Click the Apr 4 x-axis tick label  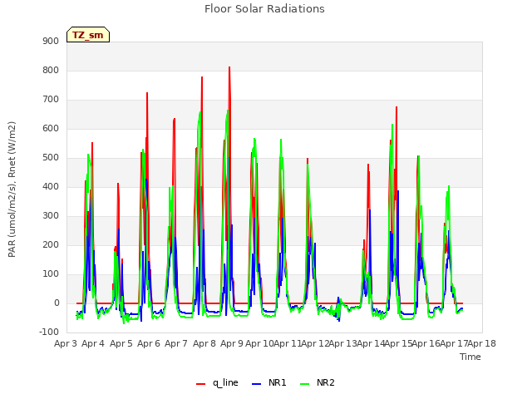93,343
